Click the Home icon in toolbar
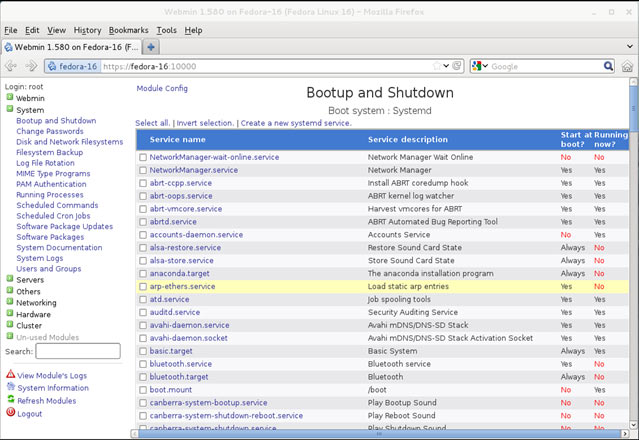This screenshot has width=639, height=440. click(x=627, y=66)
